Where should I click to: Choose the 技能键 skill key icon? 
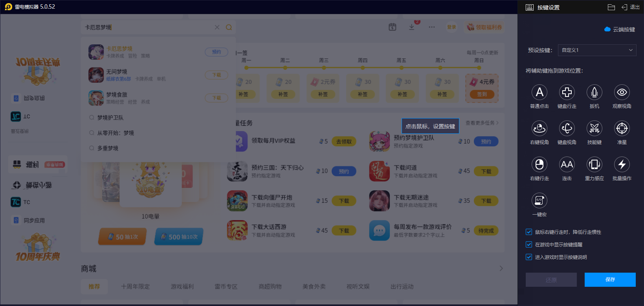pos(594,128)
